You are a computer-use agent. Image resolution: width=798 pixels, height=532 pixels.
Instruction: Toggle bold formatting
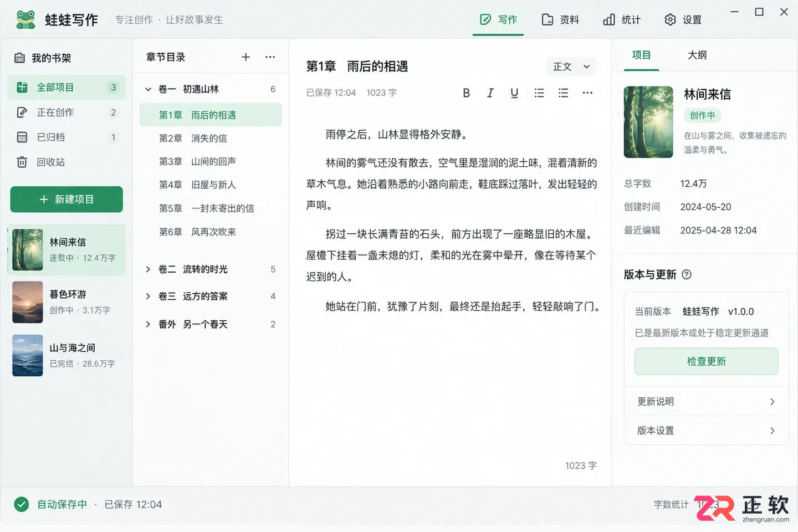pos(466,93)
